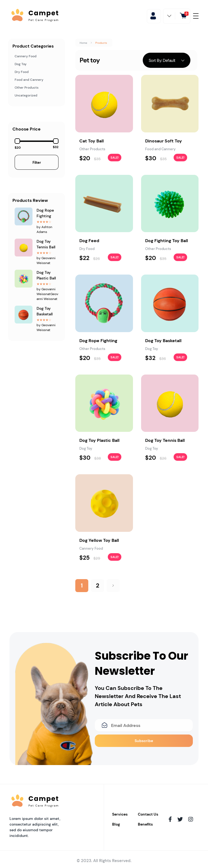
Task: Open the Cat Toy Ball product image
Action: click(104, 104)
